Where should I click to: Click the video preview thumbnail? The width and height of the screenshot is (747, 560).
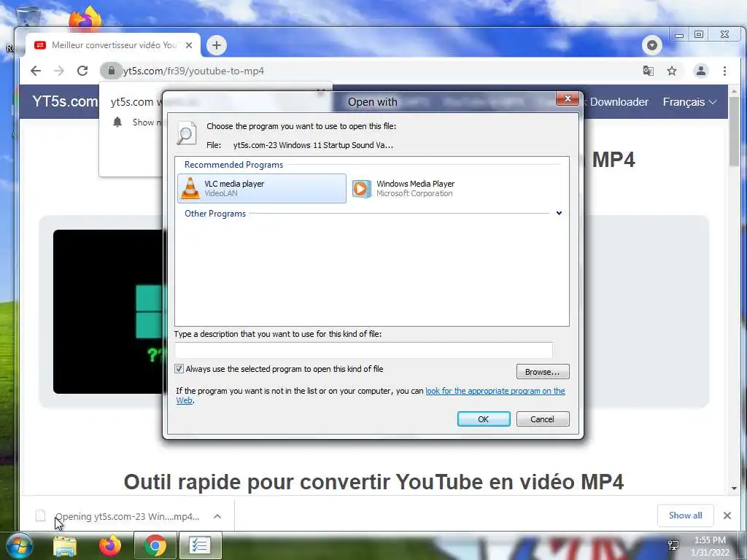(108, 311)
